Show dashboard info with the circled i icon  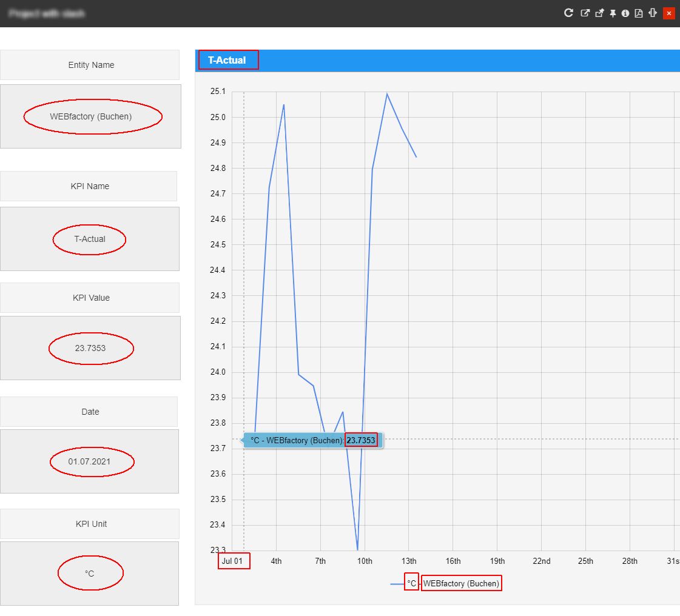625,13
